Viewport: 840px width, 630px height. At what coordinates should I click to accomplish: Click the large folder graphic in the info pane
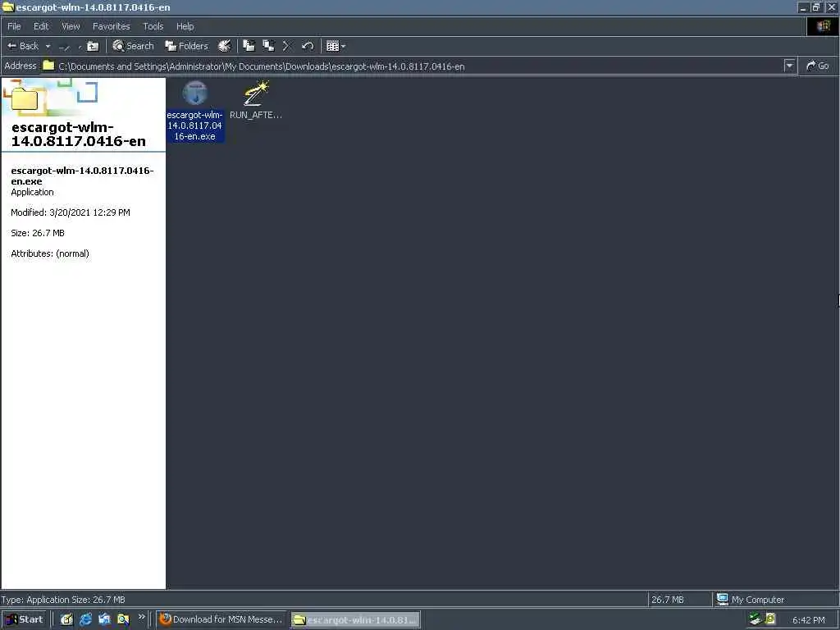[25, 98]
